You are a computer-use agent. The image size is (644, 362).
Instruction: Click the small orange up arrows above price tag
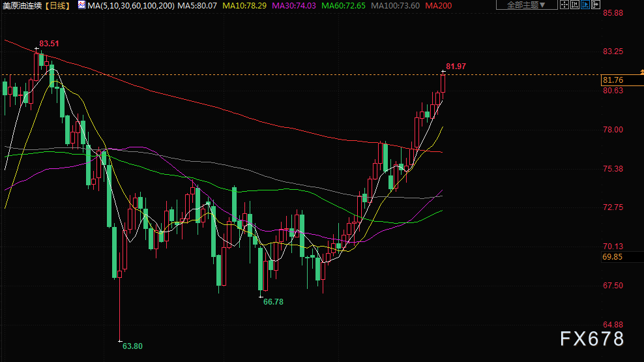click(641, 70)
